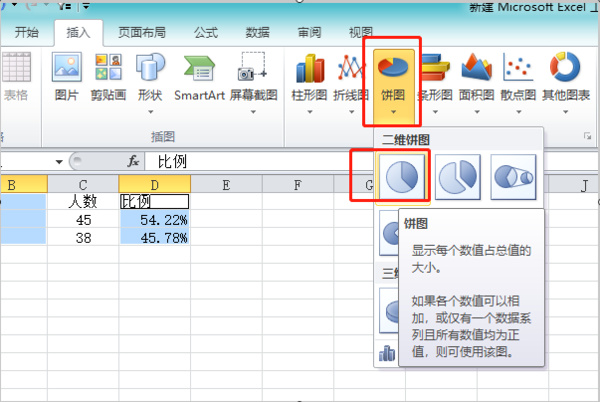Screen dimensions: 600x402
Task: Switch to the 开始 tab
Action: (26, 33)
